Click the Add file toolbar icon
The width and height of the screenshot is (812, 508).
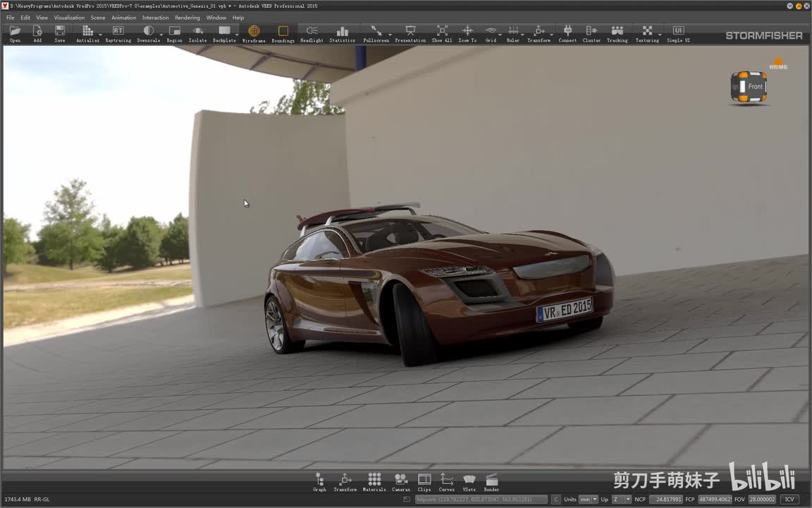[37, 34]
